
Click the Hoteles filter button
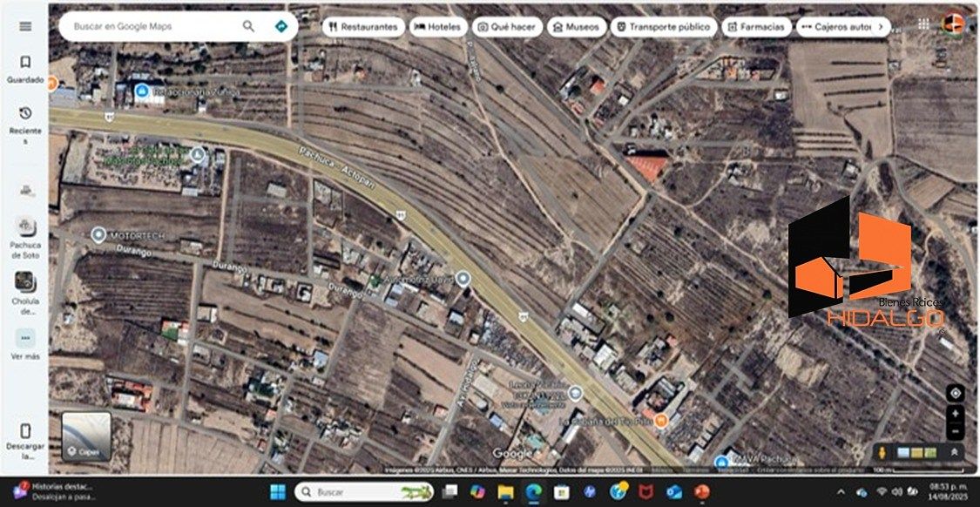tap(437, 27)
